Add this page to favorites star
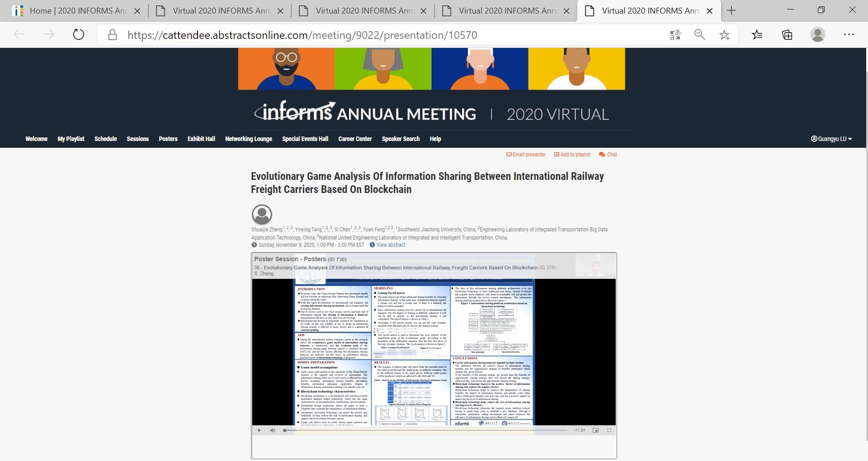Image resolution: width=868 pixels, height=461 pixels. coord(725,35)
